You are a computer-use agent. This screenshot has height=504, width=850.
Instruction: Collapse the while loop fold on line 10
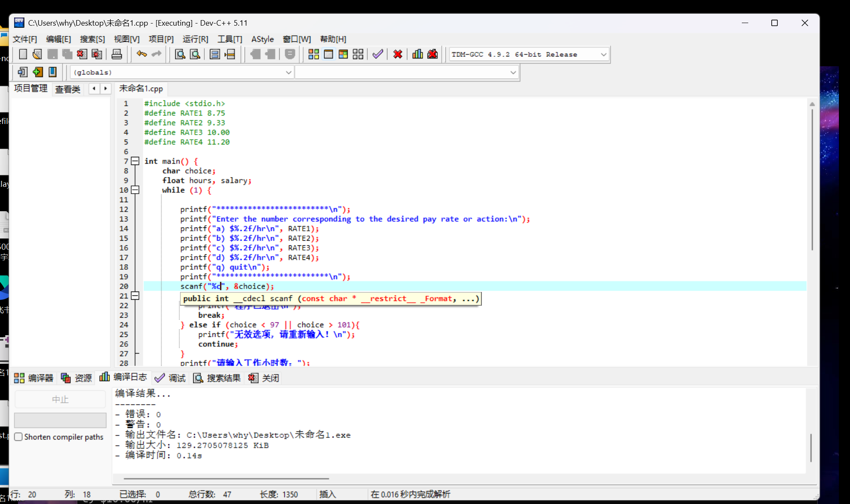point(135,190)
